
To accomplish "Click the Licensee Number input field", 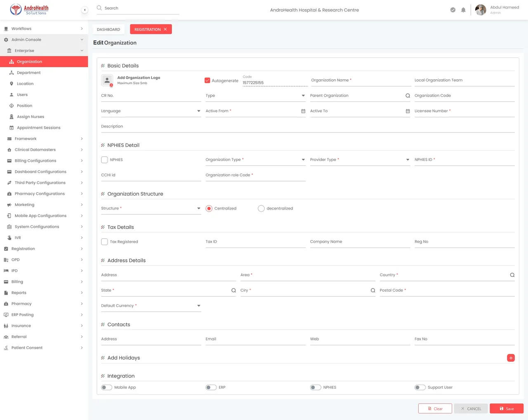I will [464, 111].
